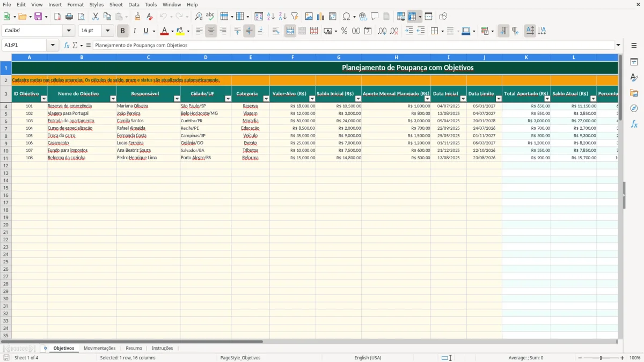This screenshot has height=362, width=644.
Task: Click the Increase Indent icon
Action: click(409, 31)
